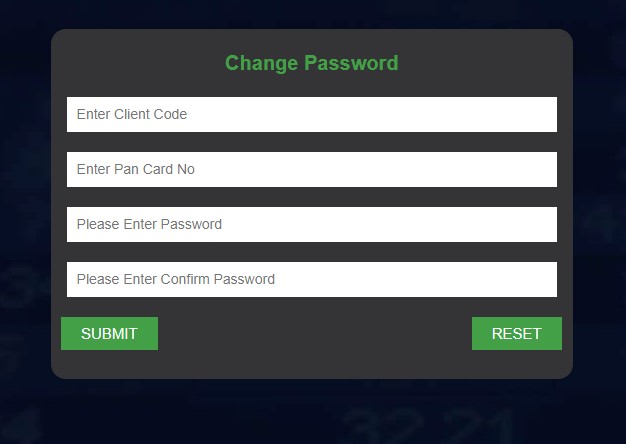Clear all fields using RESET

(x=516, y=334)
